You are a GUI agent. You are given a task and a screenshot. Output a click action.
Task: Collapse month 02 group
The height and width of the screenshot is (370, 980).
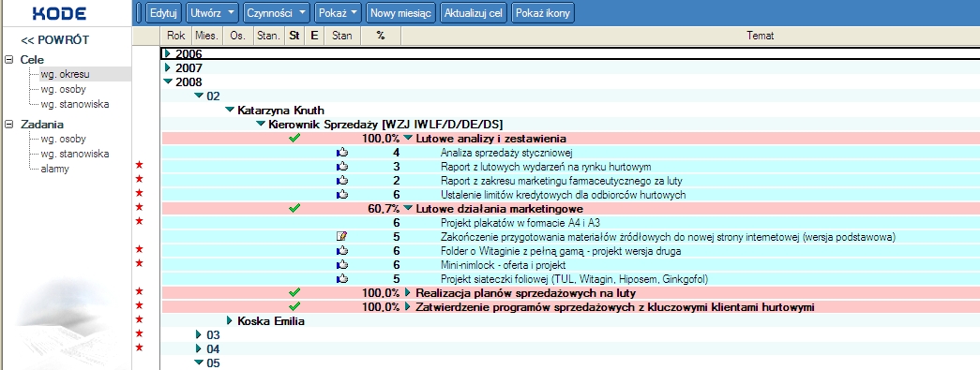point(199,96)
